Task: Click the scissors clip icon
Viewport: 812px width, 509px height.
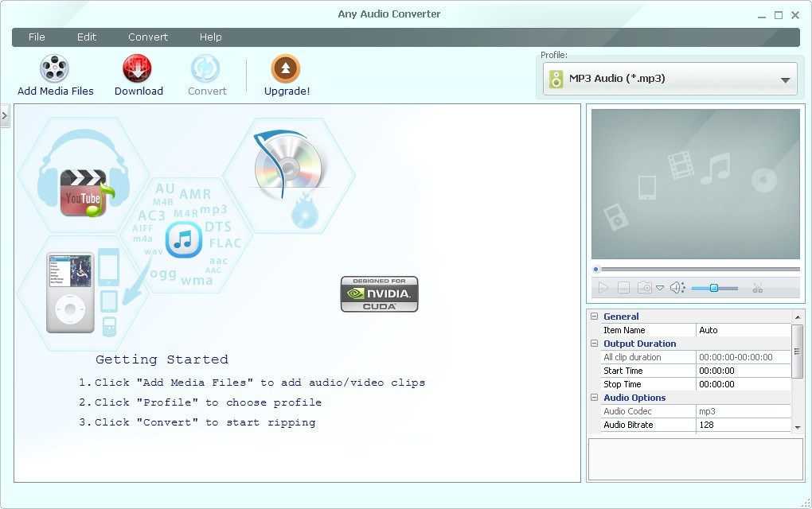Action: (758, 288)
